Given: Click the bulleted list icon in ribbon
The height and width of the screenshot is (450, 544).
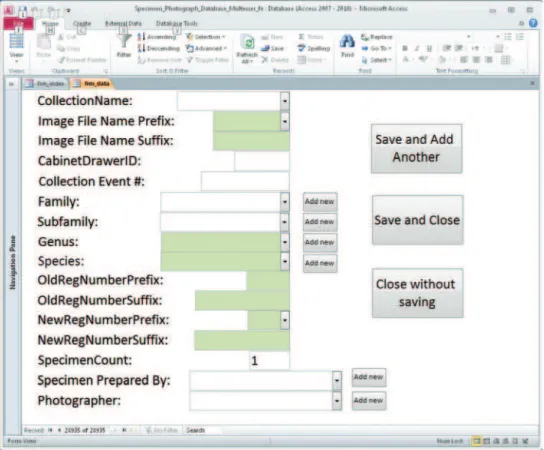Looking at the screenshot, I should pos(508,37).
